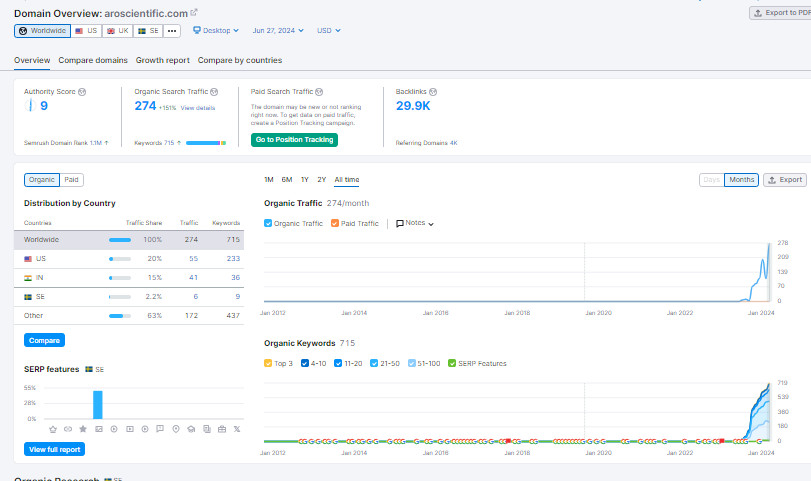Set chart range to 6M

click(287, 179)
